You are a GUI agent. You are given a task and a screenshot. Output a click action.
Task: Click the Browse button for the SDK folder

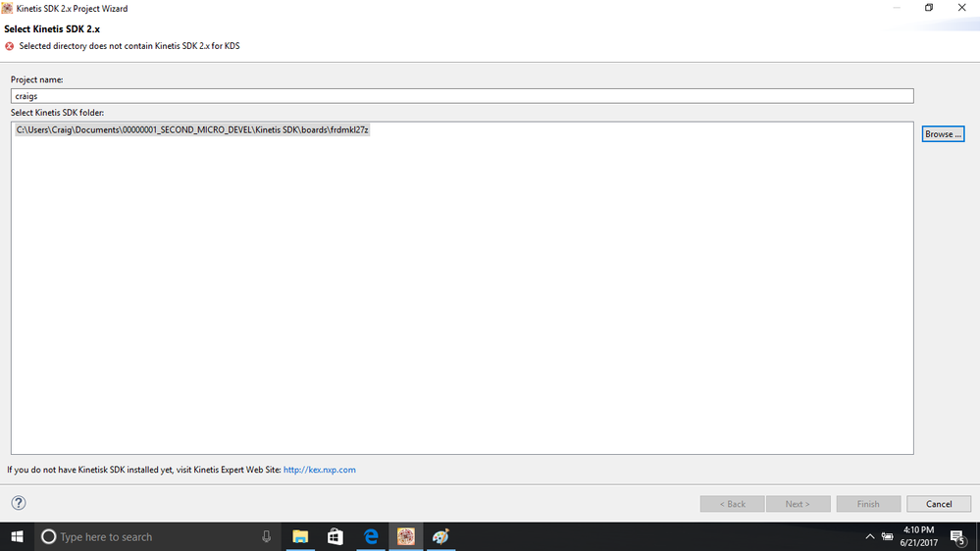[943, 133]
